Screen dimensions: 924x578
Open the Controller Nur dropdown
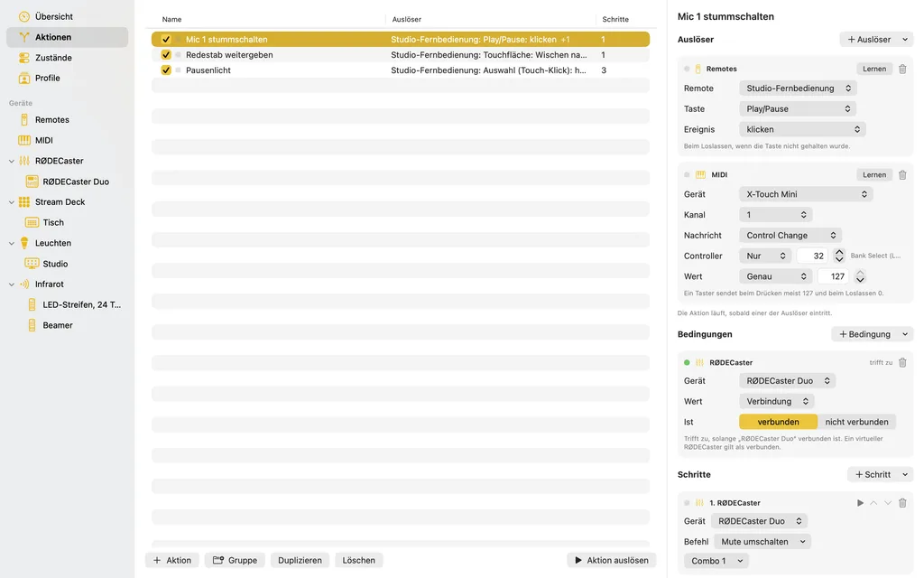(765, 256)
